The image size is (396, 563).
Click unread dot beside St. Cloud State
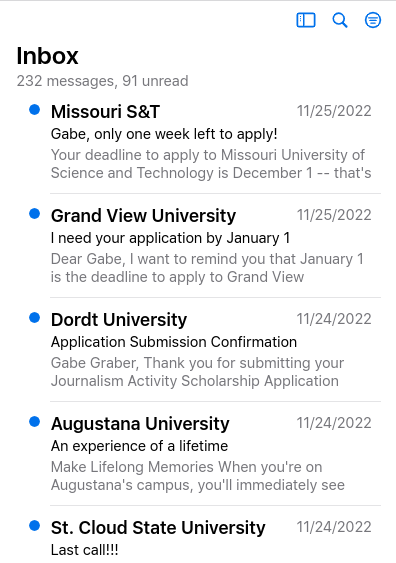pos(34,526)
